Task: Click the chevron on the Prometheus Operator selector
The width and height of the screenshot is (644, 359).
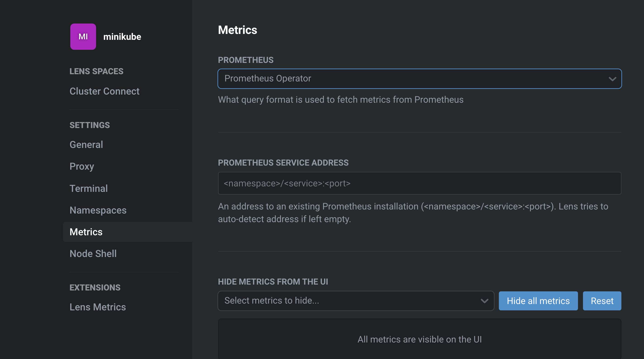Action: [612, 78]
